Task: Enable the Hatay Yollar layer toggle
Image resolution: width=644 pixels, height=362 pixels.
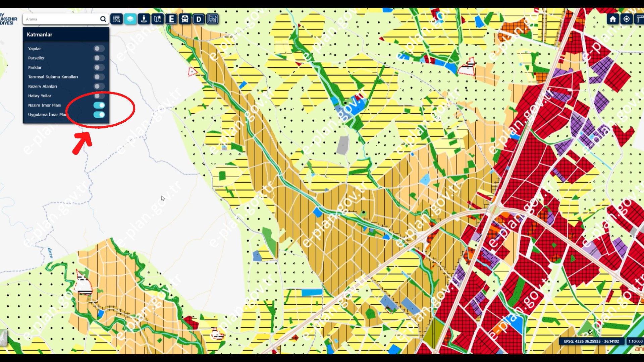Action: tap(99, 96)
